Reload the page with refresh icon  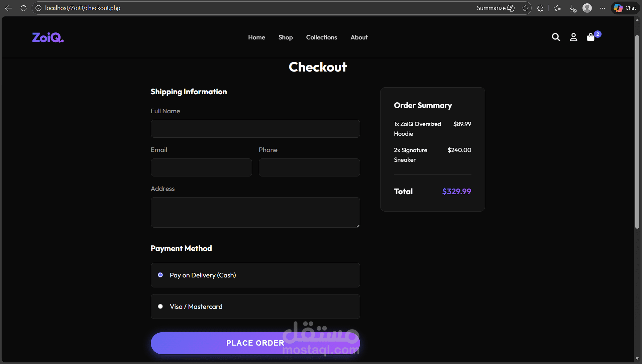[23, 8]
